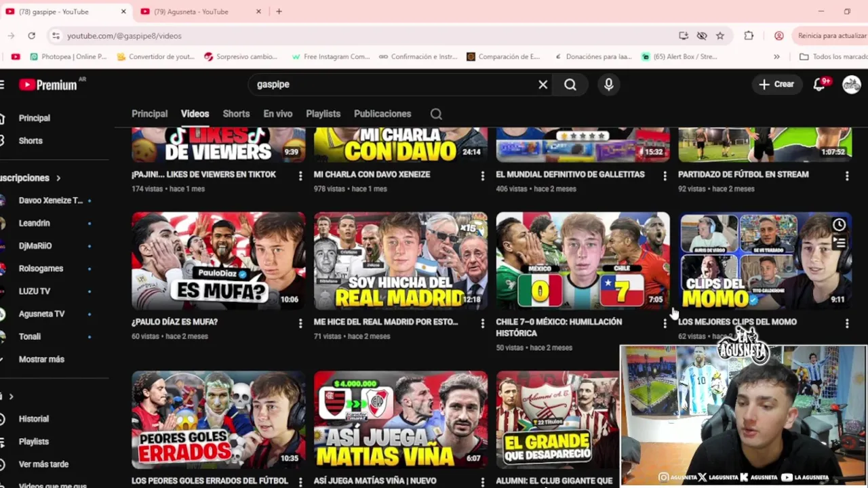Image resolution: width=868 pixels, height=488 pixels.
Task: Open options menu for Los mejores clips del Momo
Action: pyautogui.click(x=846, y=324)
